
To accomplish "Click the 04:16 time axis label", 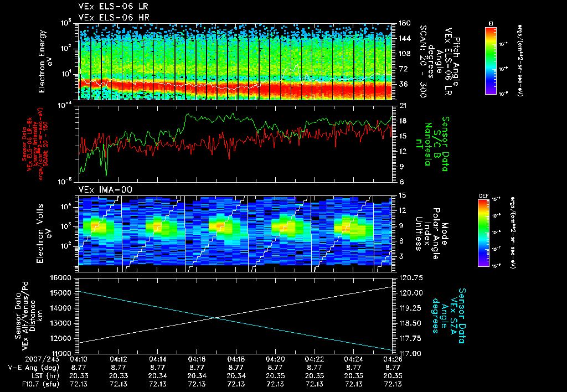I will tap(197, 360).
